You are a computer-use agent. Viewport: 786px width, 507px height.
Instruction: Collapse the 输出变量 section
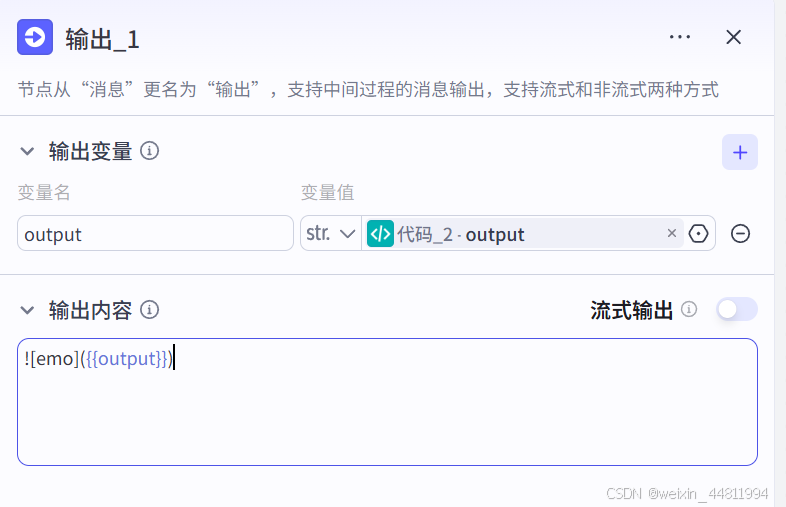(27, 151)
